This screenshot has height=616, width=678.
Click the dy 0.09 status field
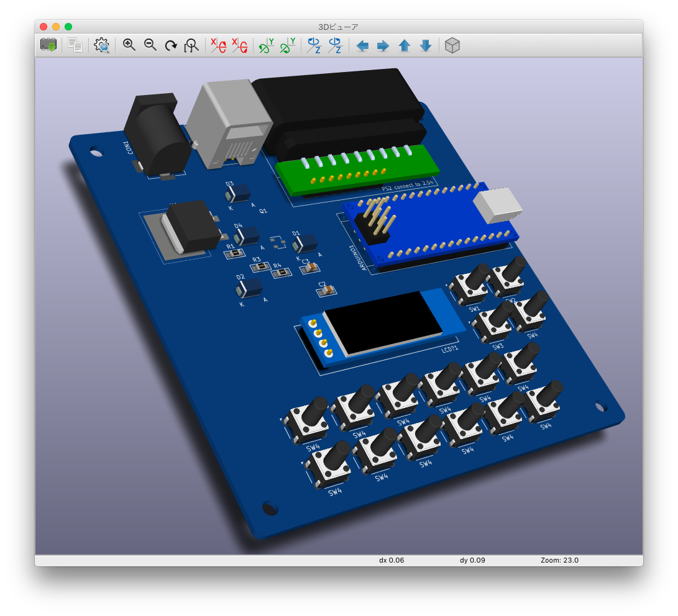click(472, 560)
